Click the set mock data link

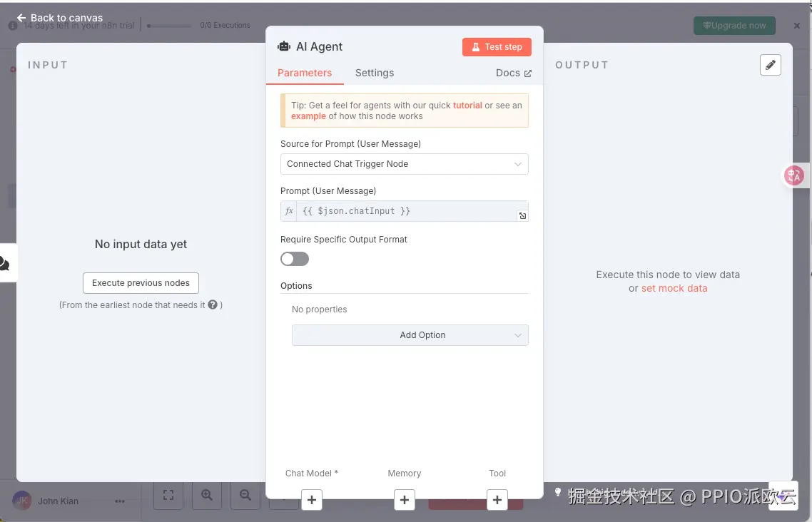tap(674, 288)
